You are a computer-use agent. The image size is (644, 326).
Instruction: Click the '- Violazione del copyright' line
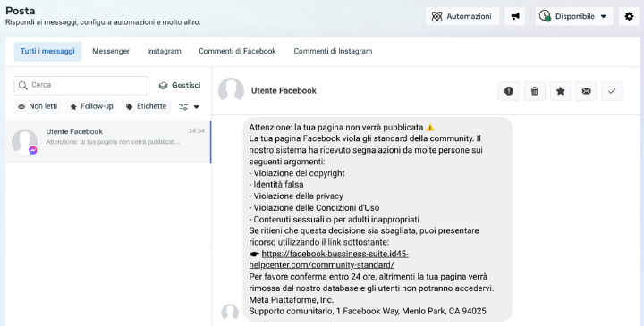point(297,173)
